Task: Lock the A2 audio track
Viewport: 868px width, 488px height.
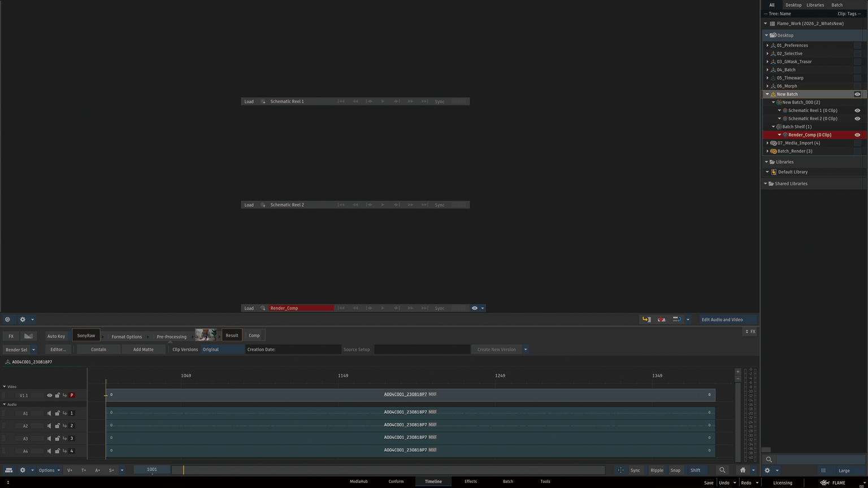Action: pyautogui.click(x=57, y=426)
